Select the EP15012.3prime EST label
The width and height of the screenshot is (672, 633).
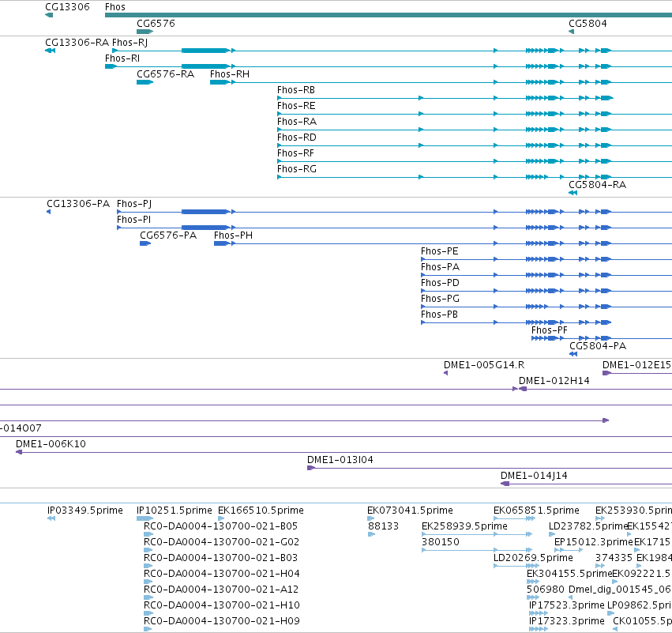pos(594,542)
